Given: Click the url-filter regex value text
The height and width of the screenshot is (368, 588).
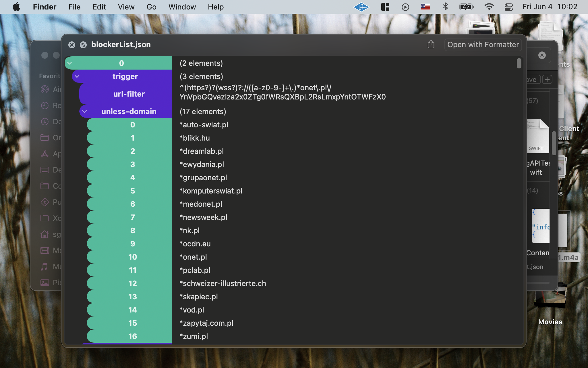Looking at the screenshot, I should pyautogui.click(x=283, y=92).
